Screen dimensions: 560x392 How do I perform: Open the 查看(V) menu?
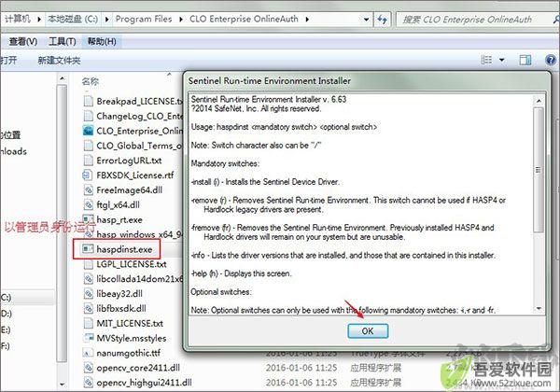tap(22, 42)
